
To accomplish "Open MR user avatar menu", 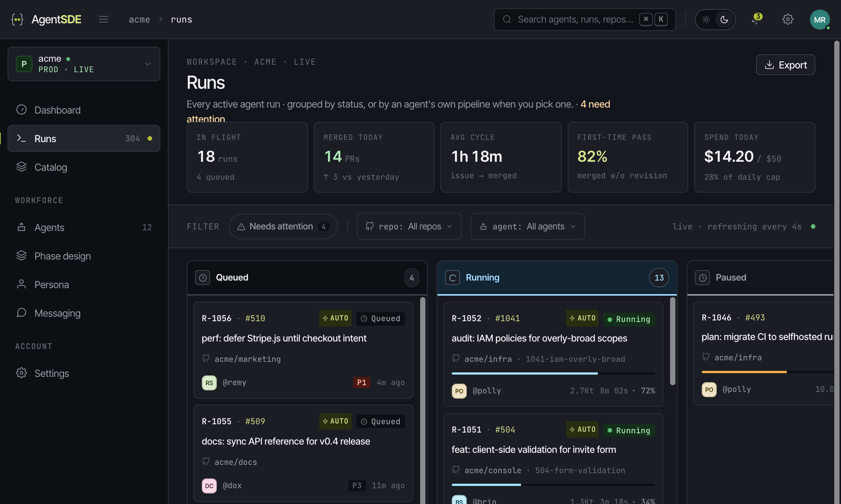I will pyautogui.click(x=820, y=19).
